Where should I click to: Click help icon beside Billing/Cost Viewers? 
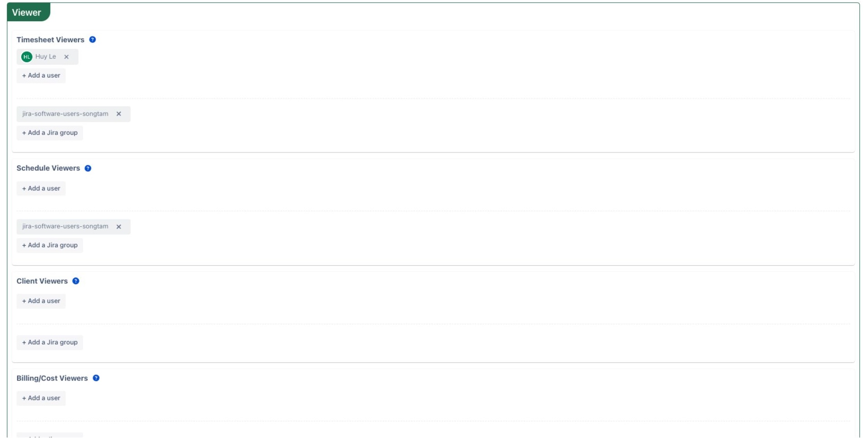[96, 378]
